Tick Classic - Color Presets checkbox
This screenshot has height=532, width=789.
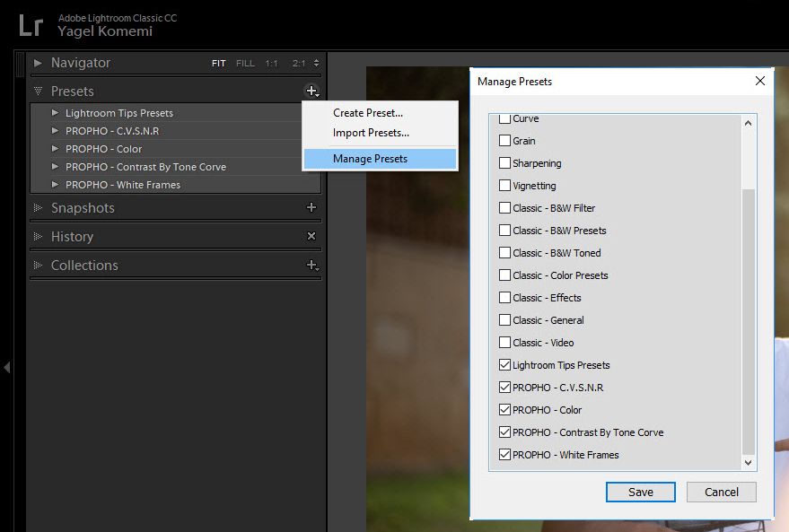pos(504,275)
